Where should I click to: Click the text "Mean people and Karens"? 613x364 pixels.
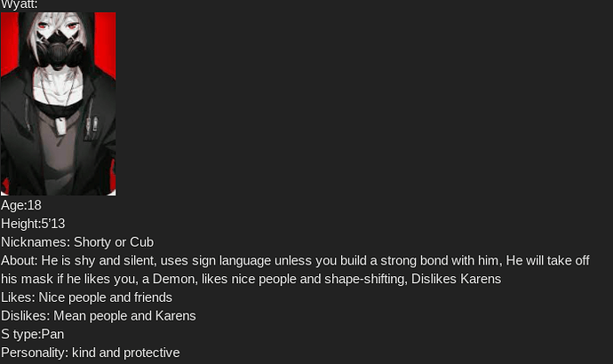click(124, 316)
